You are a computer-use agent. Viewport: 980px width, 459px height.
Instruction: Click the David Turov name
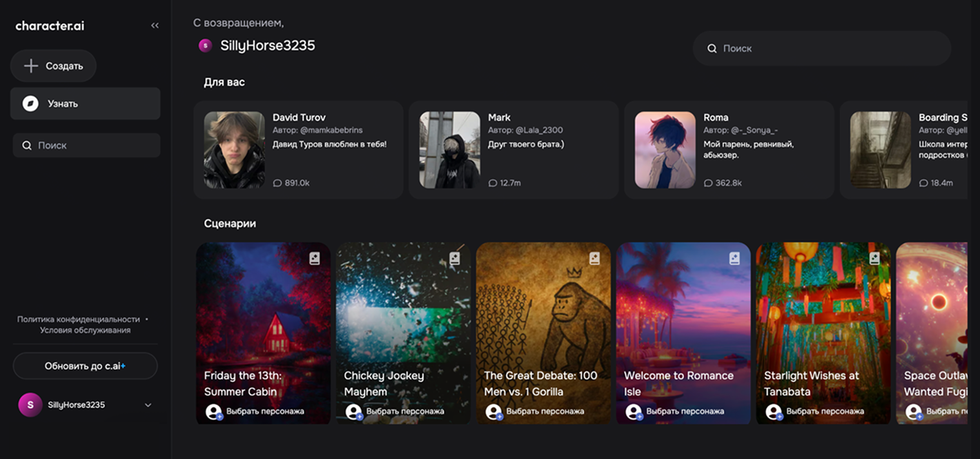[299, 117]
